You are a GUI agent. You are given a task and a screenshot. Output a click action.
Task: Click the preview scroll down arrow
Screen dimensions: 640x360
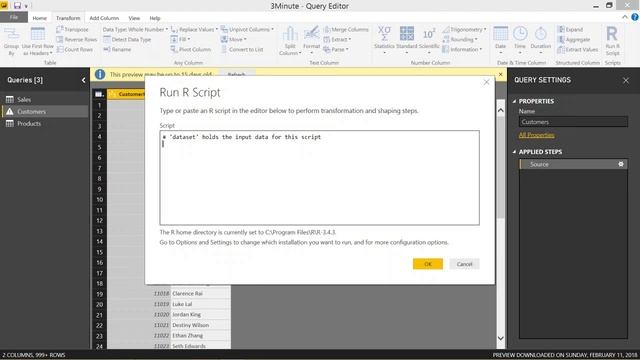[500, 338]
